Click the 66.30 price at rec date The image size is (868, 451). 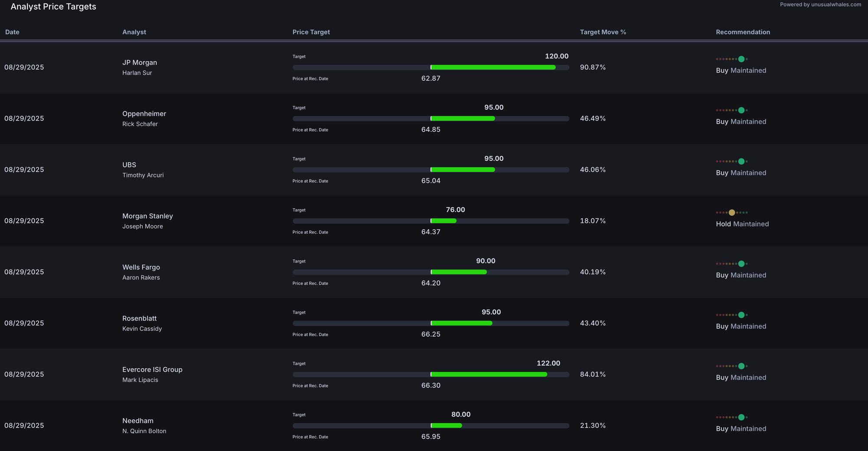(431, 386)
